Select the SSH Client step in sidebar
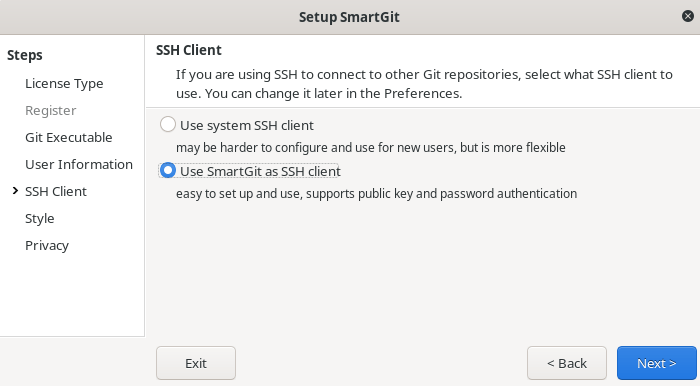The image size is (700, 386). coord(56,191)
